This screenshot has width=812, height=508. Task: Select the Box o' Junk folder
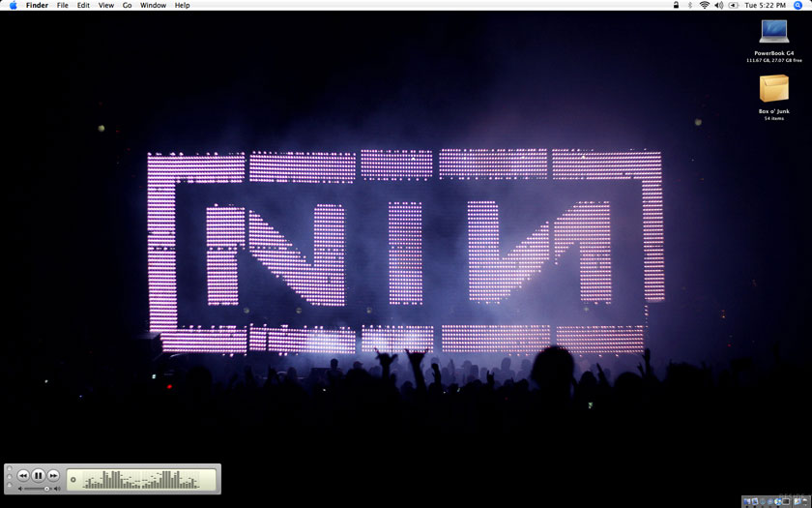773,89
